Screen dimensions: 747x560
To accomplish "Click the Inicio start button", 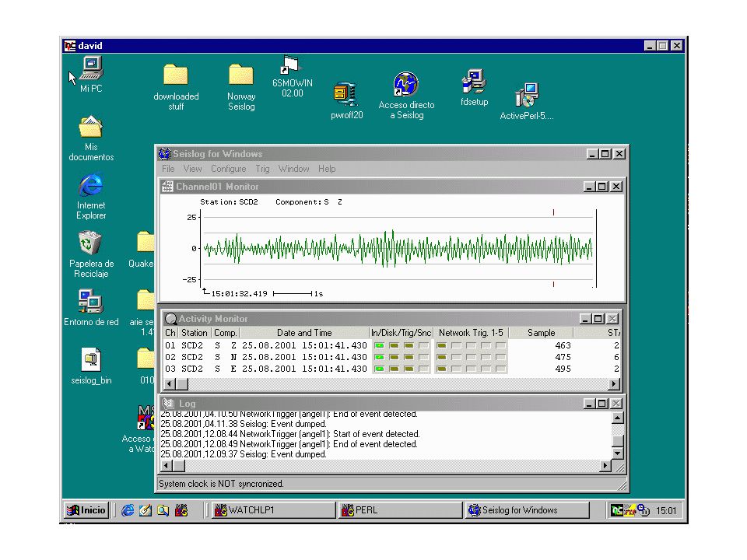I will (x=86, y=510).
